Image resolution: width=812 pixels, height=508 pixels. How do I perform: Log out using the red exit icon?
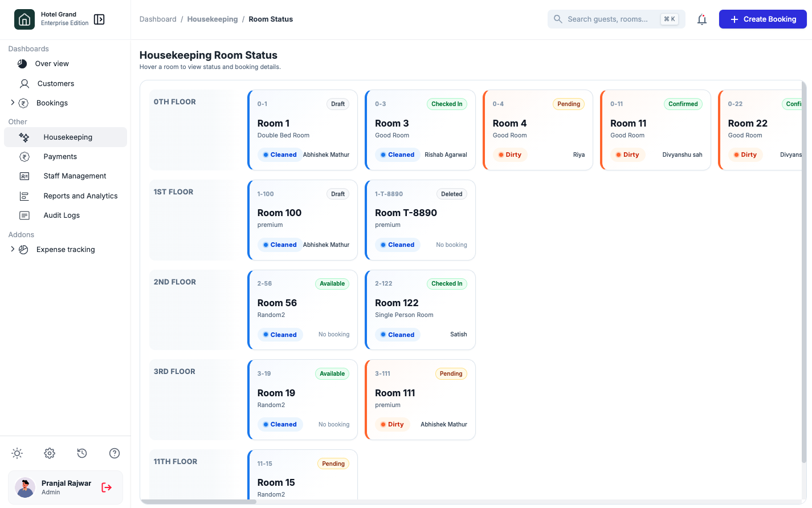[107, 487]
